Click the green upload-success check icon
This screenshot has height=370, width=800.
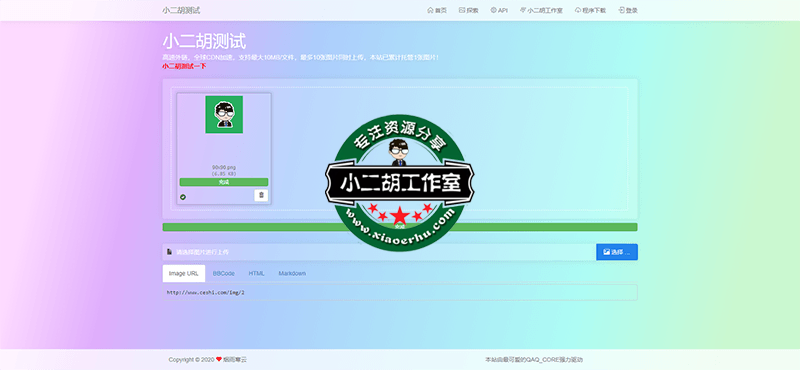[x=183, y=197]
